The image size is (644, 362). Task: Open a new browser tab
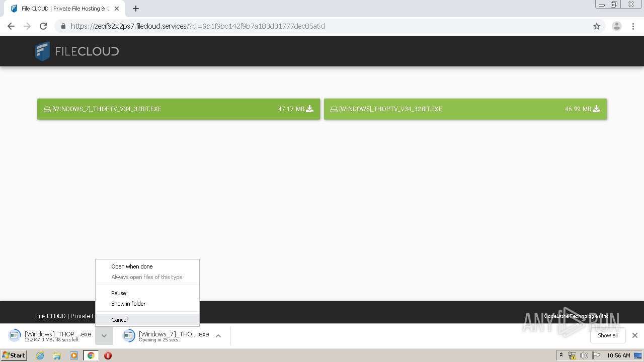coord(136,9)
